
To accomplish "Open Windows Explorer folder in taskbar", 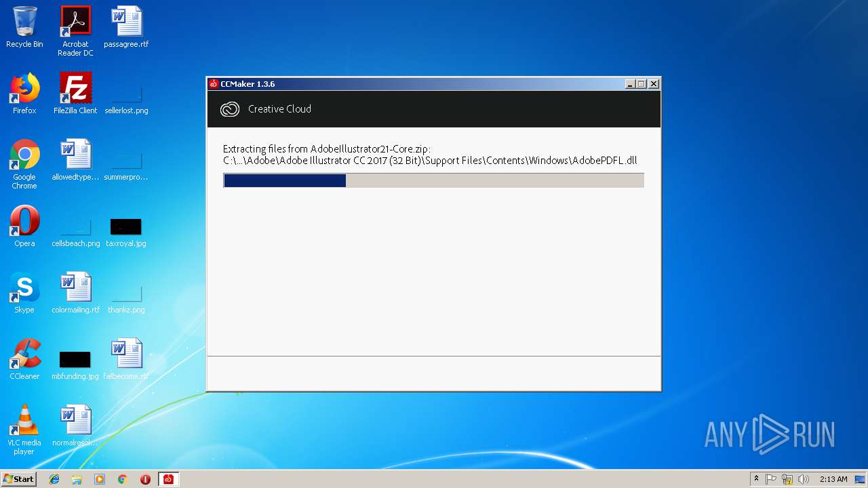I will tap(77, 479).
